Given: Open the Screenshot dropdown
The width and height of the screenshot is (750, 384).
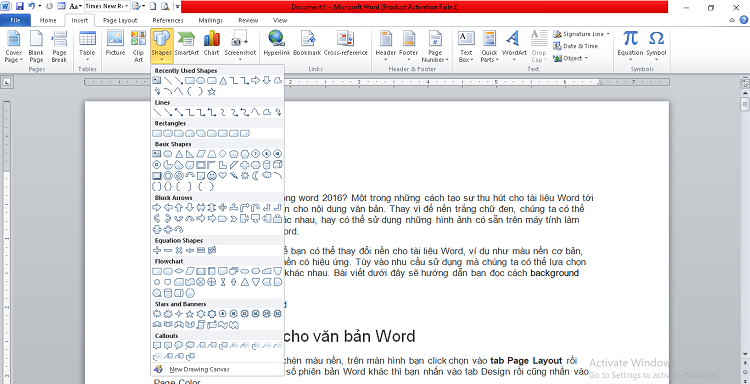Looking at the screenshot, I should 240,46.
